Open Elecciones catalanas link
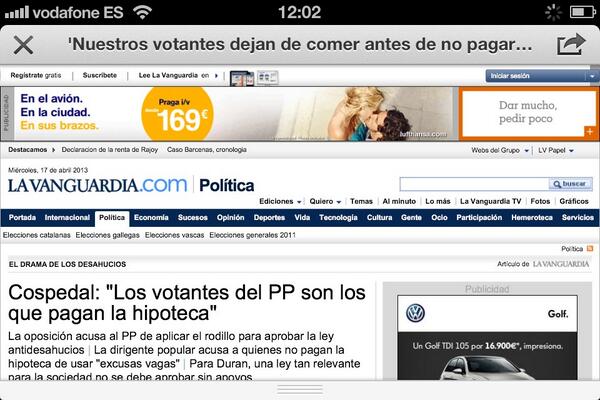The height and width of the screenshot is (400, 600). [37, 235]
